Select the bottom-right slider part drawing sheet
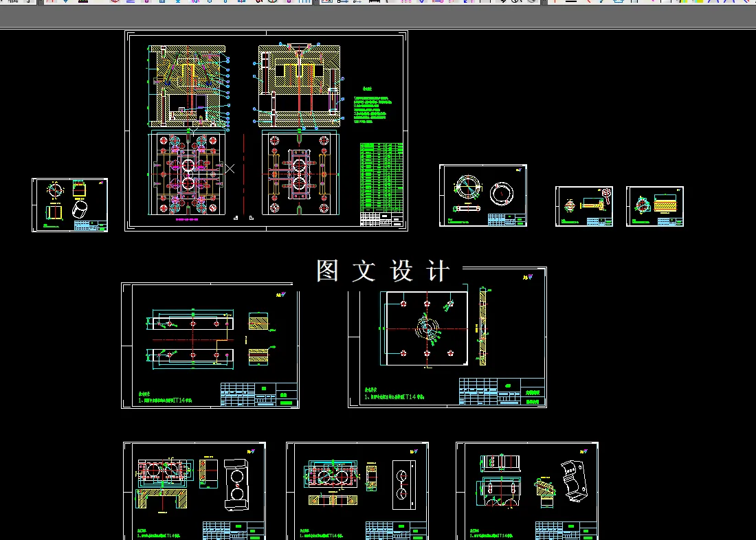 (x=527, y=491)
